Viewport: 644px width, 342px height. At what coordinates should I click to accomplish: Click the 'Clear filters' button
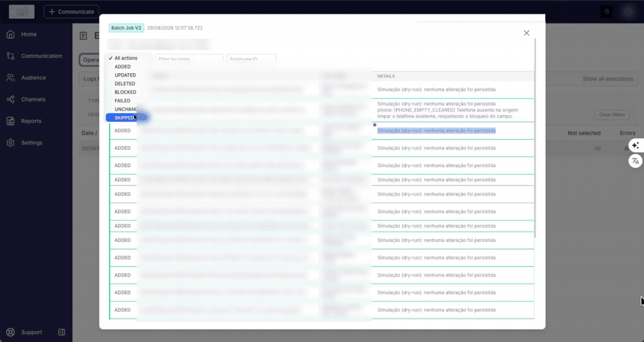pyautogui.click(x=612, y=115)
